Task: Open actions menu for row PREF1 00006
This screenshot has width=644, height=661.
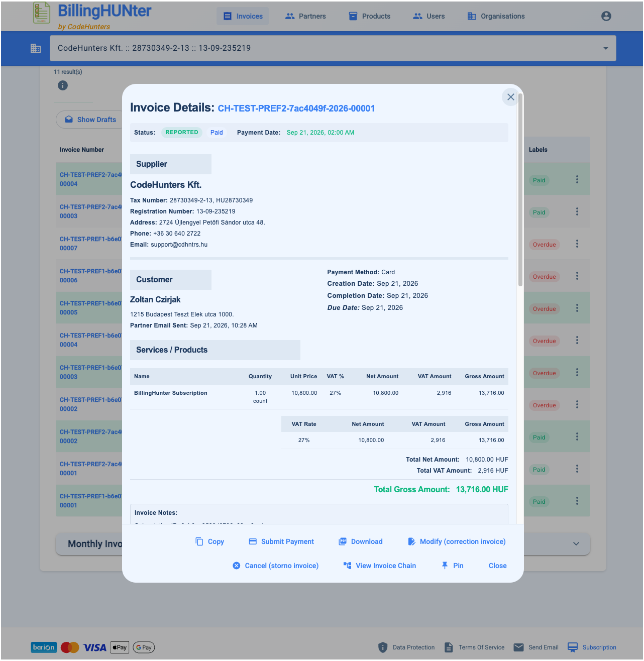Action: pyautogui.click(x=577, y=276)
